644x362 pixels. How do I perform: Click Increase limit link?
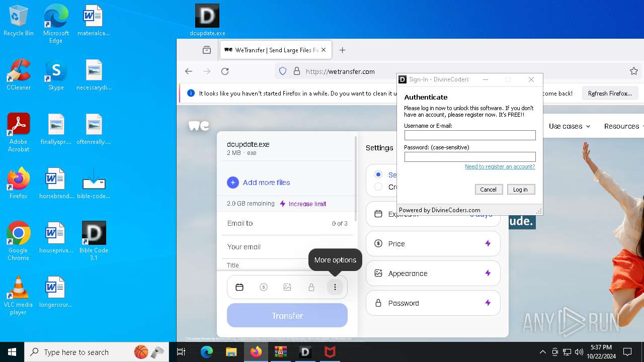pos(303,204)
